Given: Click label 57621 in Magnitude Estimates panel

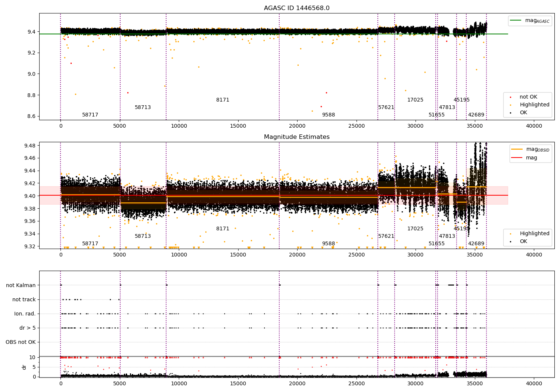Looking at the screenshot, I should point(386,236).
